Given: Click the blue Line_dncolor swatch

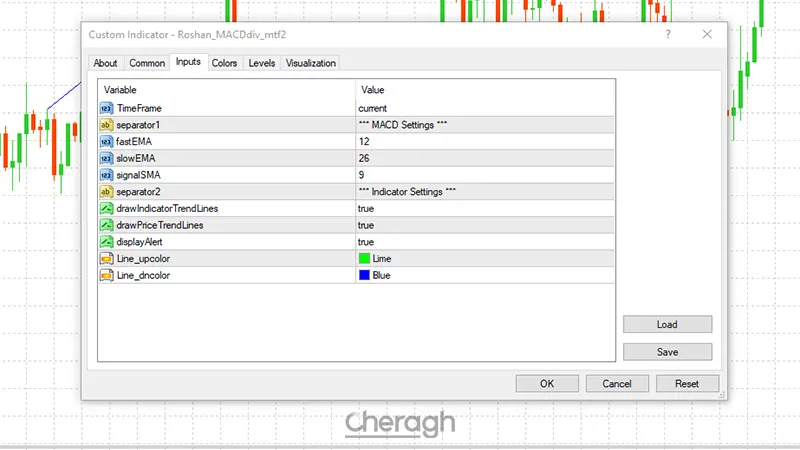Looking at the screenshot, I should pos(364,275).
